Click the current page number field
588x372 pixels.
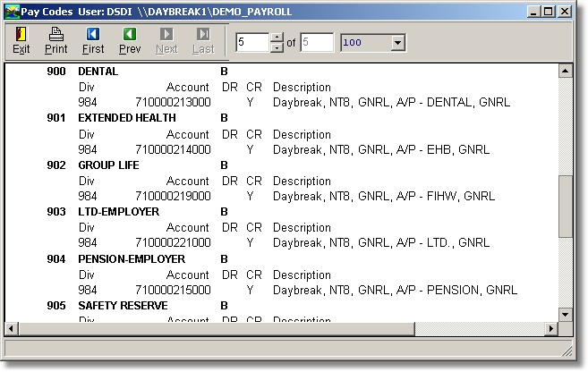[x=252, y=42]
